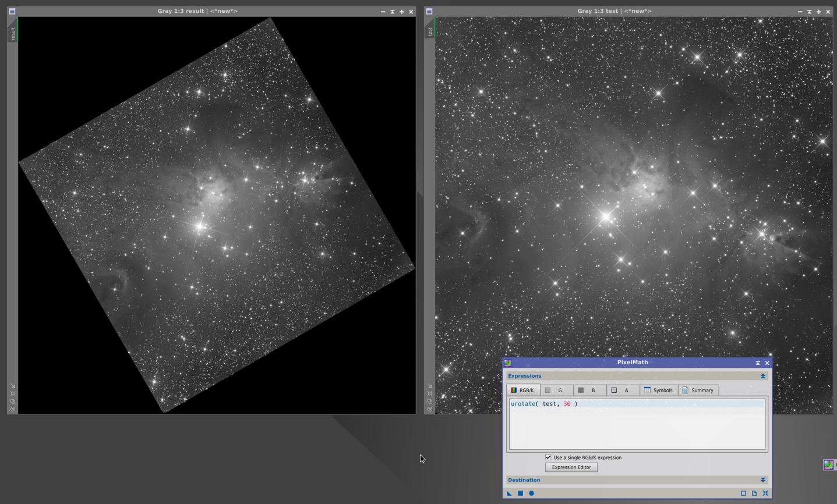Select the RGB/K expression tab

click(x=523, y=390)
